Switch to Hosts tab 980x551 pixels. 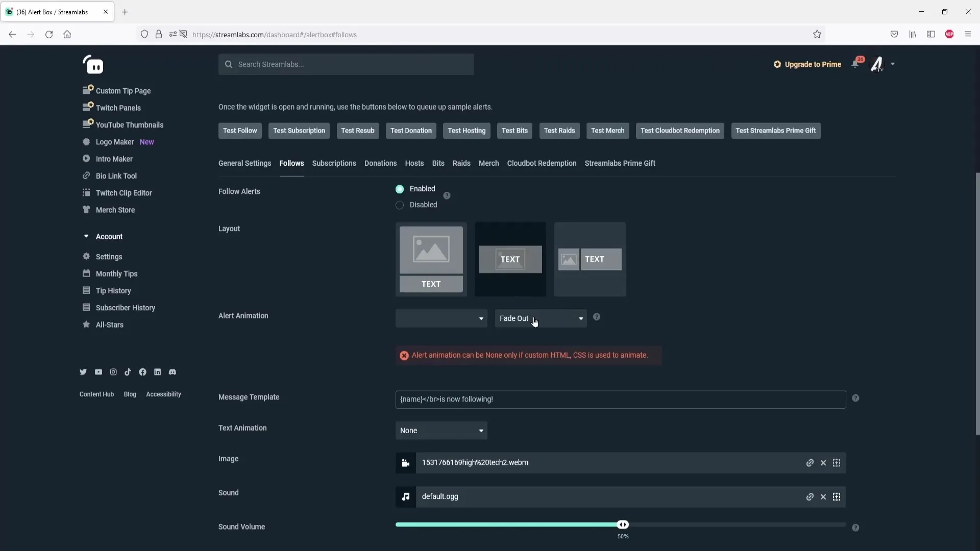click(414, 163)
